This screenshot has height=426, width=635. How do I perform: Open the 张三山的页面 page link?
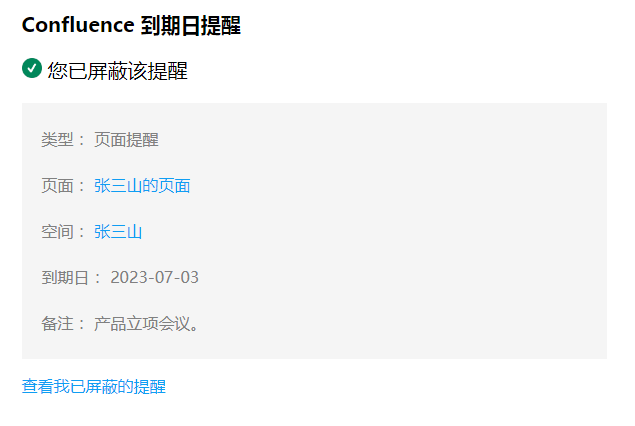(x=142, y=185)
